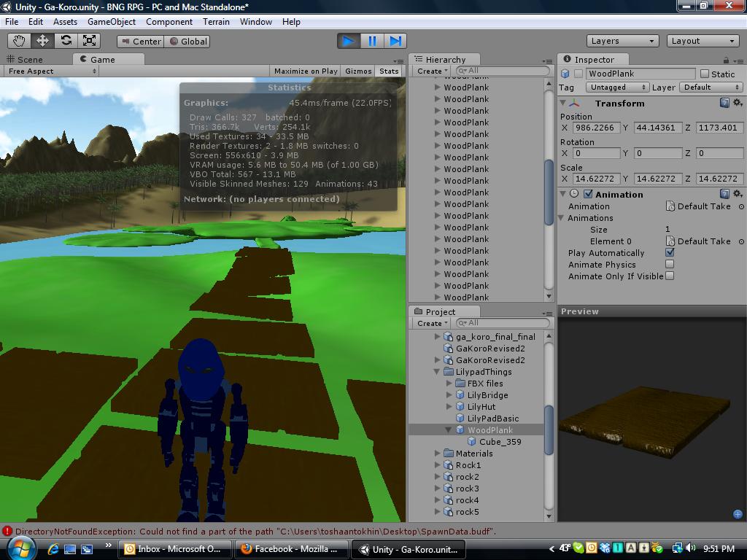The height and width of the screenshot is (560, 747).
Task: Open the Tag dropdown set to Untagged
Action: click(x=616, y=87)
